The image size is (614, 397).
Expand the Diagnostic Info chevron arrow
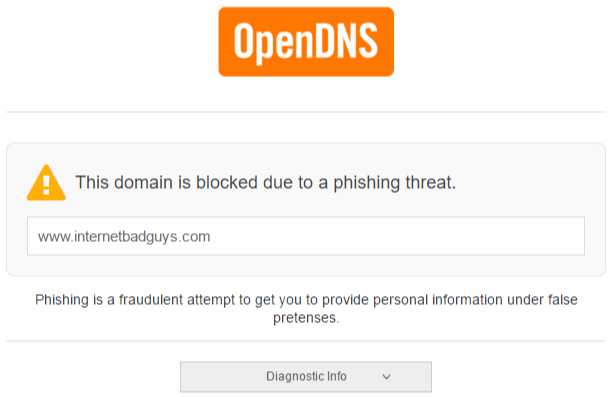point(386,377)
